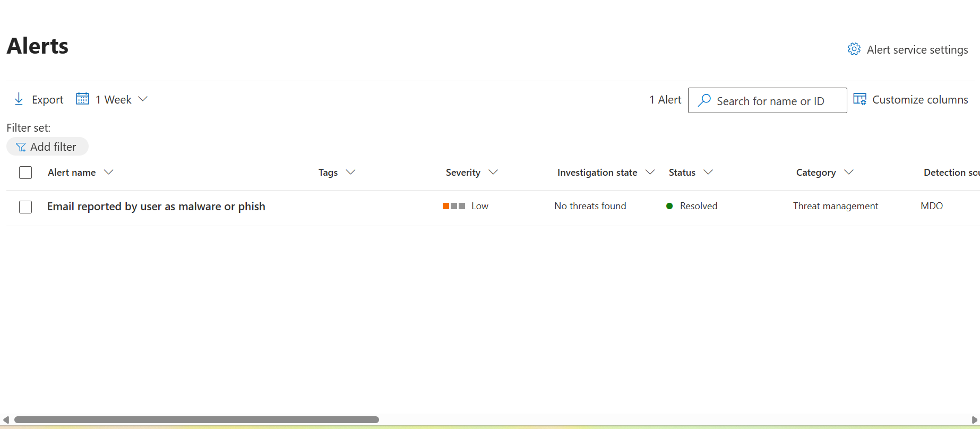980x429 pixels.
Task: Click the Severity column header
Action: (463, 173)
